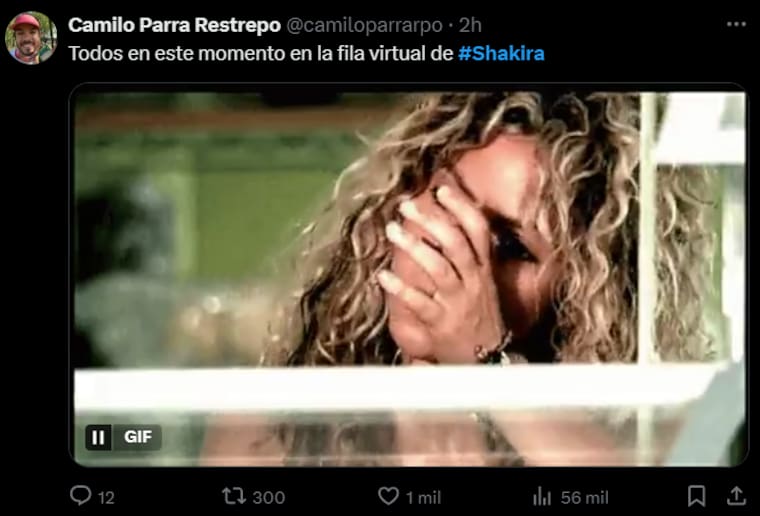
Task: Click the 2h timestamp of the post
Action: [x=470, y=25]
